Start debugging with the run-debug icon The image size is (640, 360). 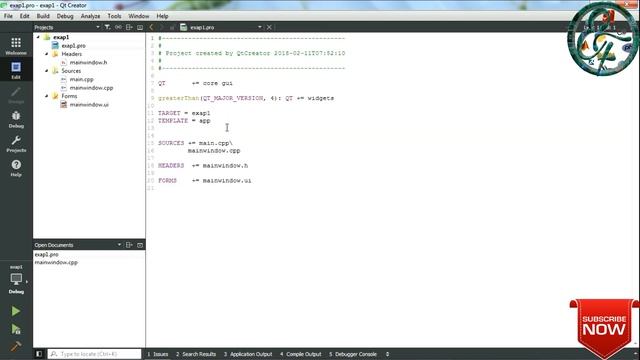coord(16,329)
